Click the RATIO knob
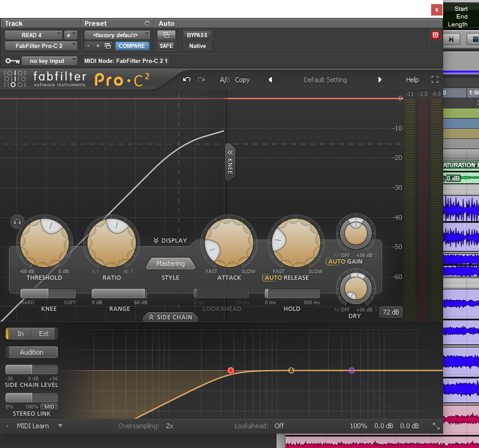 click(111, 243)
